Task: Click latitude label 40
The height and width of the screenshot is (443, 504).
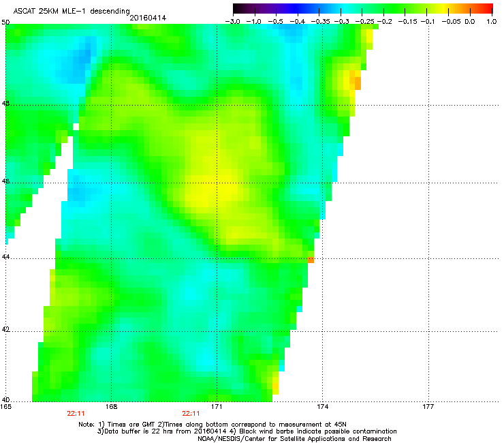Action: point(5,400)
